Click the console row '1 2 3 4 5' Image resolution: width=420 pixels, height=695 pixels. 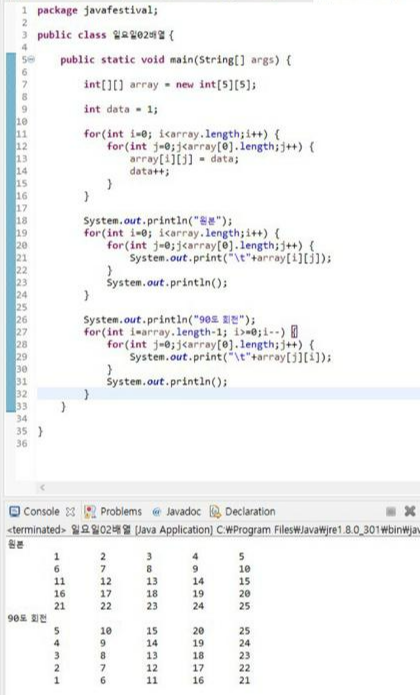click(x=149, y=556)
